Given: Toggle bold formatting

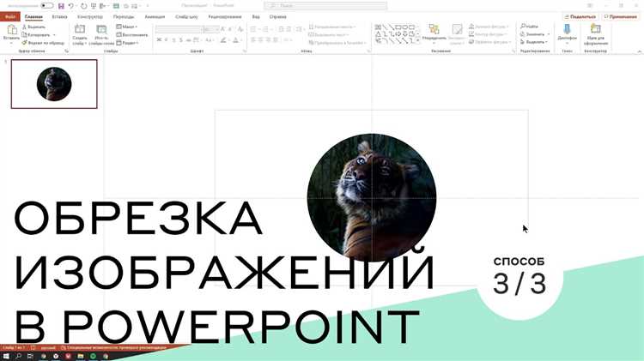Looking at the screenshot, I should [x=159, y=40].
